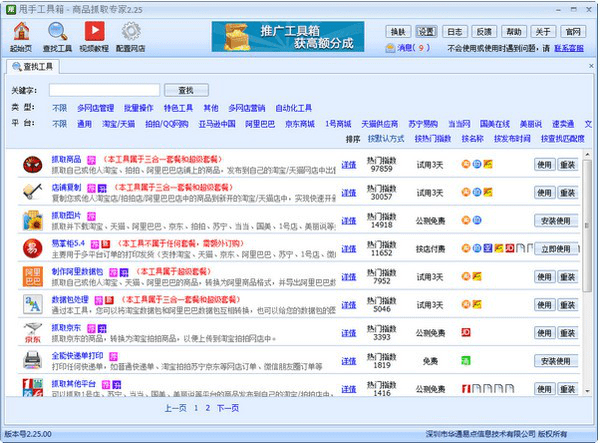
Task: Click the 换肤 button
Action: click(x=398, y=32)
